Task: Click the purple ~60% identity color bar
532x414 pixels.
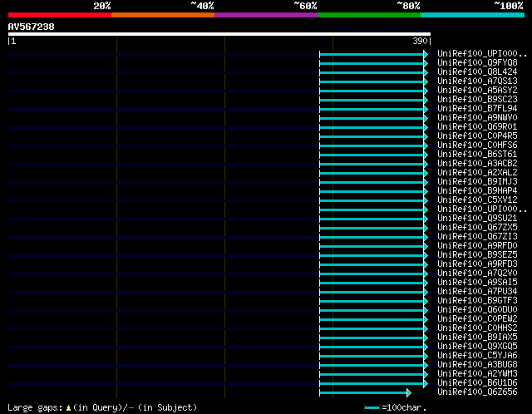Action: tap(266, 15)
